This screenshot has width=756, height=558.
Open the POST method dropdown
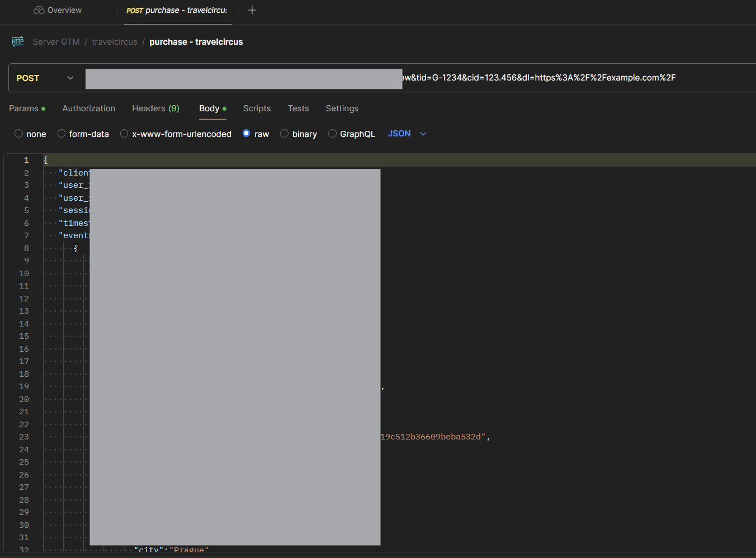click(45, 78)
